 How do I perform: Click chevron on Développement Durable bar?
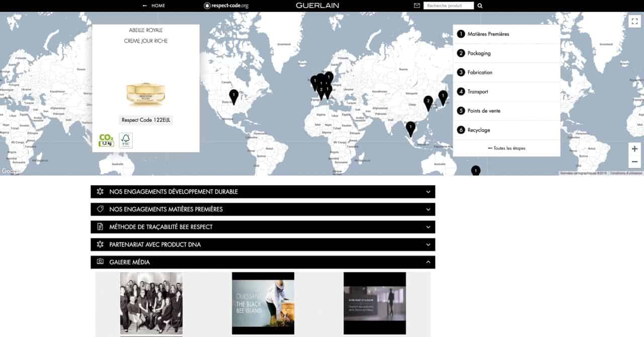(x=428, y=192)
